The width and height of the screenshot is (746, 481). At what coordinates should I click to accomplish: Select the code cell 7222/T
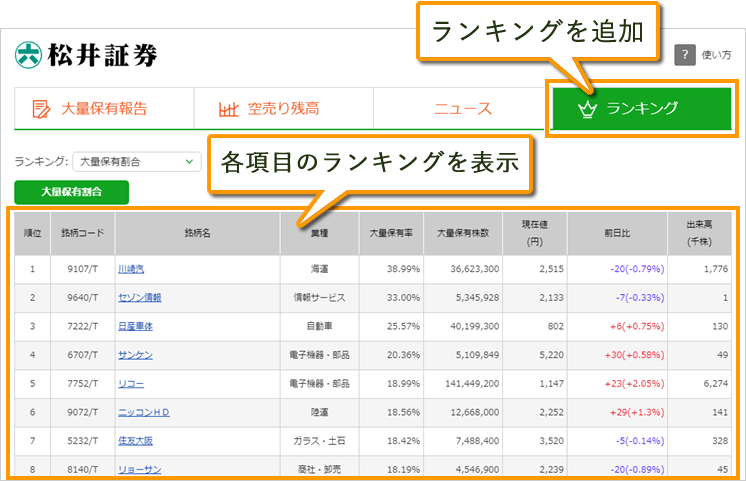82,326
